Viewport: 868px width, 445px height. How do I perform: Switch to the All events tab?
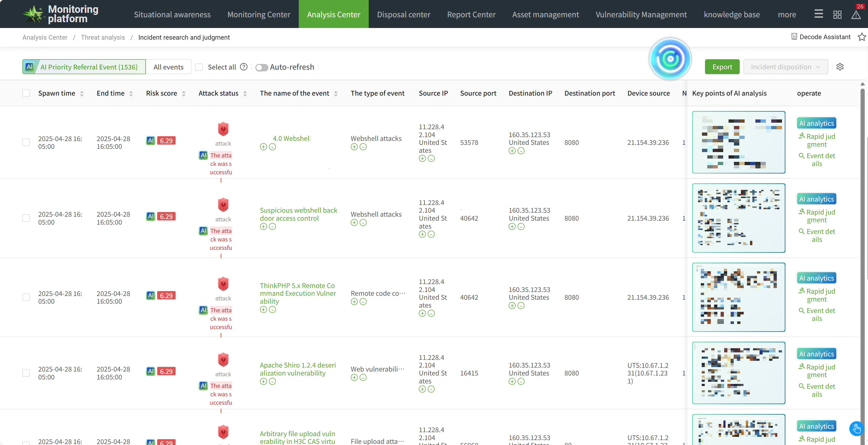pos(168,67)
